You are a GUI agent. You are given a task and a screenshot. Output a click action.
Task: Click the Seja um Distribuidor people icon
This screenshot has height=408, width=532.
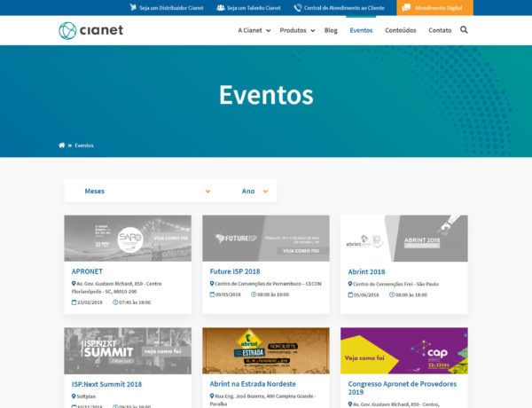pos(133,8)
